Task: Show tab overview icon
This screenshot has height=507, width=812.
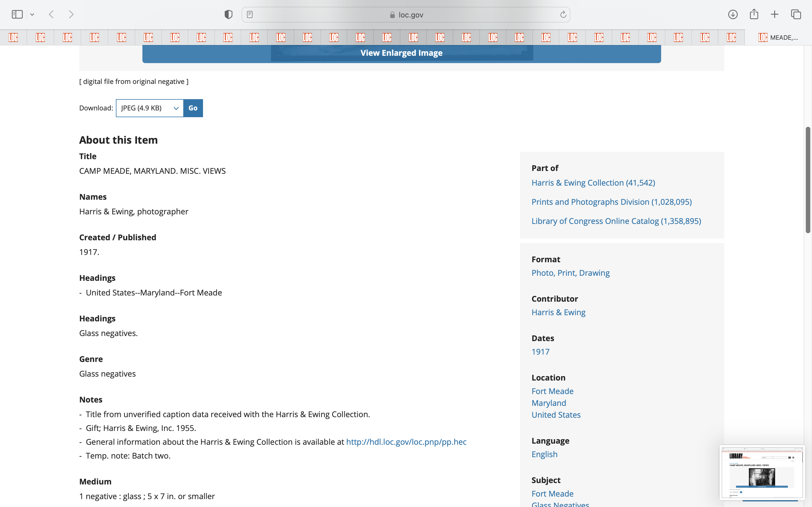Action: click(x=796, y=14)
